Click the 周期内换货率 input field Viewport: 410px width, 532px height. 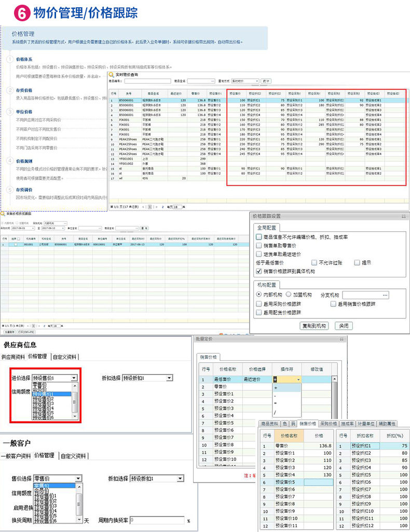pyautogui.click(x=157, y=520)
